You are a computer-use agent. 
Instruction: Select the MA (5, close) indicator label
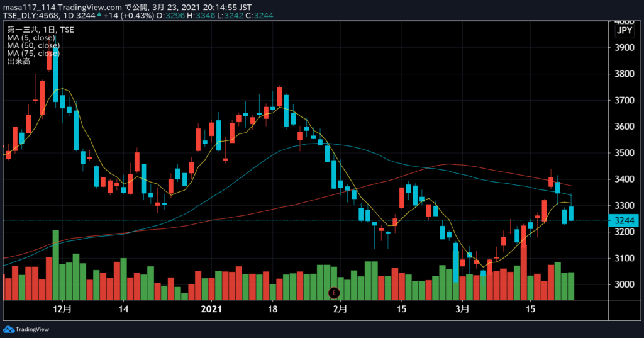[x=31, y=37]
